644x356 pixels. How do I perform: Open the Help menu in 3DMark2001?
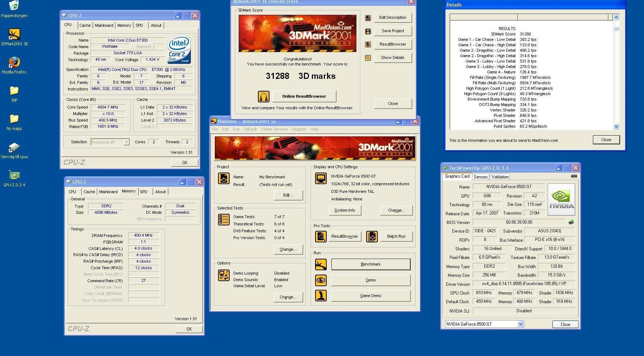(x=314, y=129)
